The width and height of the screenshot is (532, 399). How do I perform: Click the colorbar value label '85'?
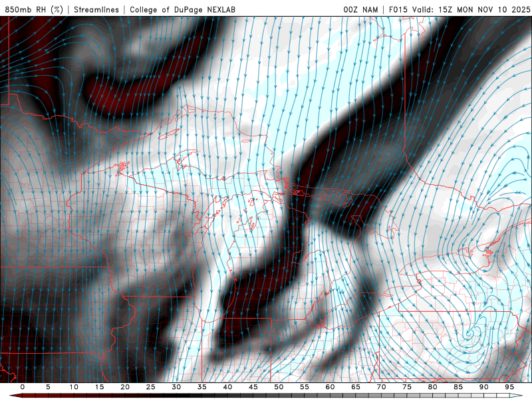pos(458,387)
